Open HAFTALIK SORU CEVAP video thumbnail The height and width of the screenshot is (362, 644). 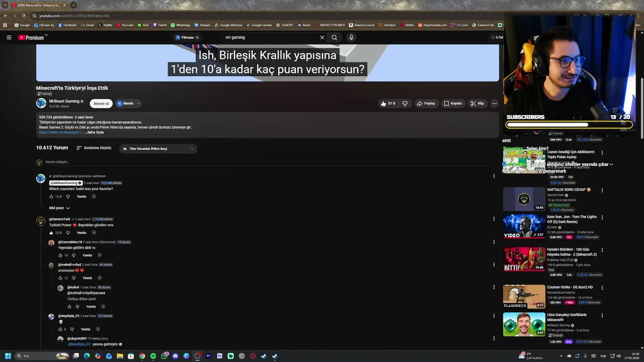(x=524, y=199)
